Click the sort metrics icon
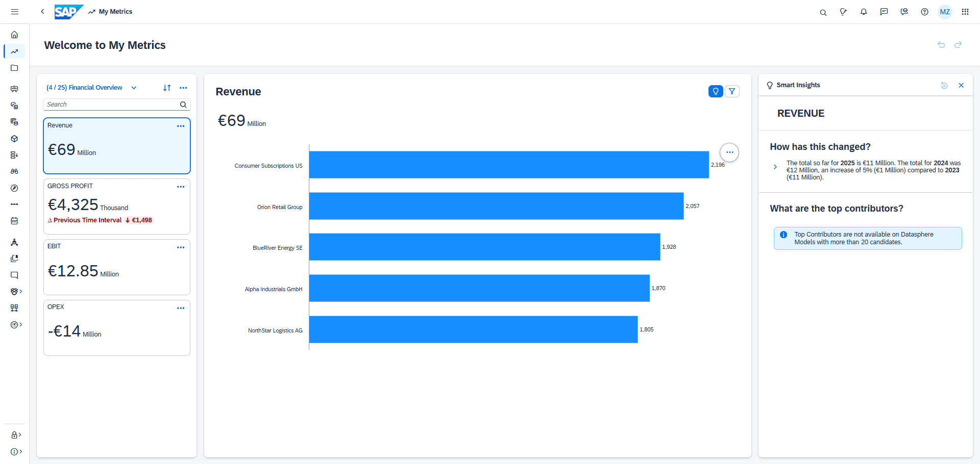The width and height of the screenshot is (980, 464). click(167, 88)
